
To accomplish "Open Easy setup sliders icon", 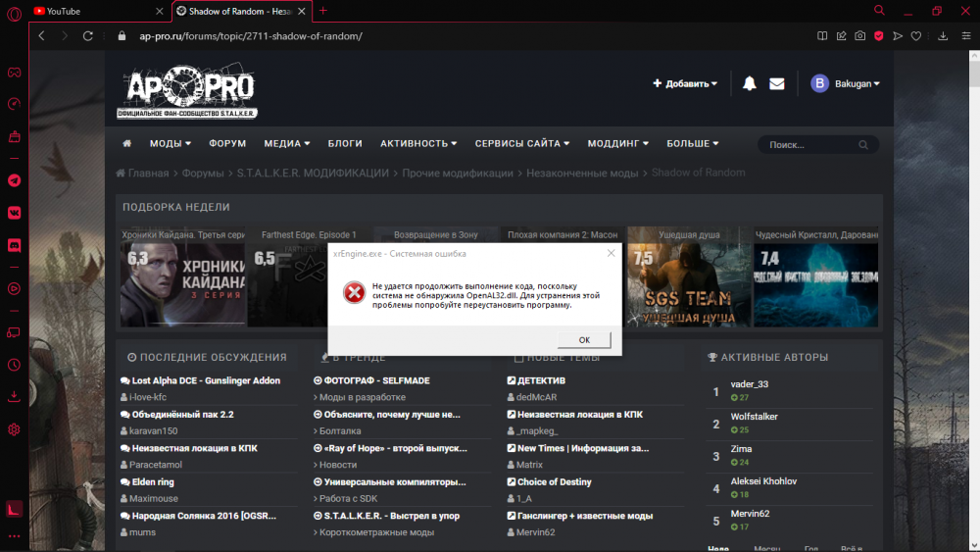I will 965,35.
